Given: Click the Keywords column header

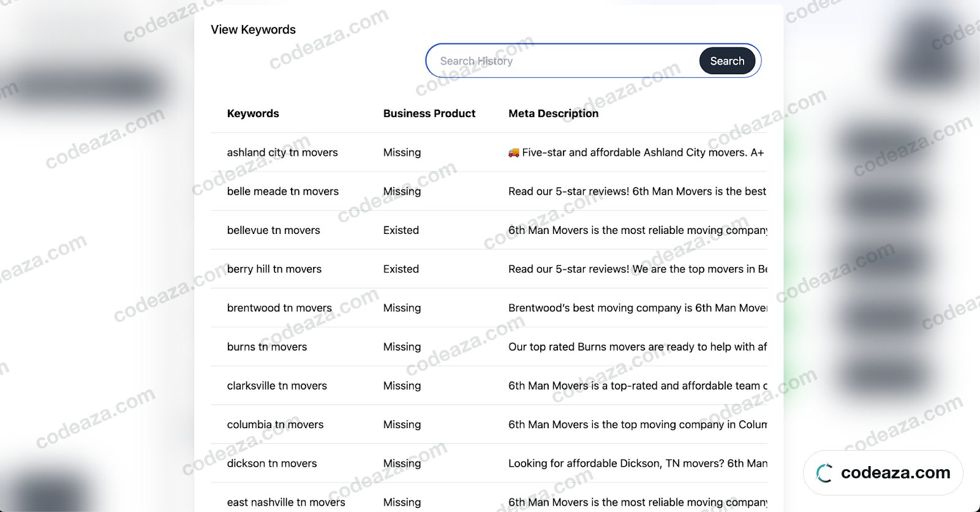Looking at the screenshot, I should tap(253, 113).
